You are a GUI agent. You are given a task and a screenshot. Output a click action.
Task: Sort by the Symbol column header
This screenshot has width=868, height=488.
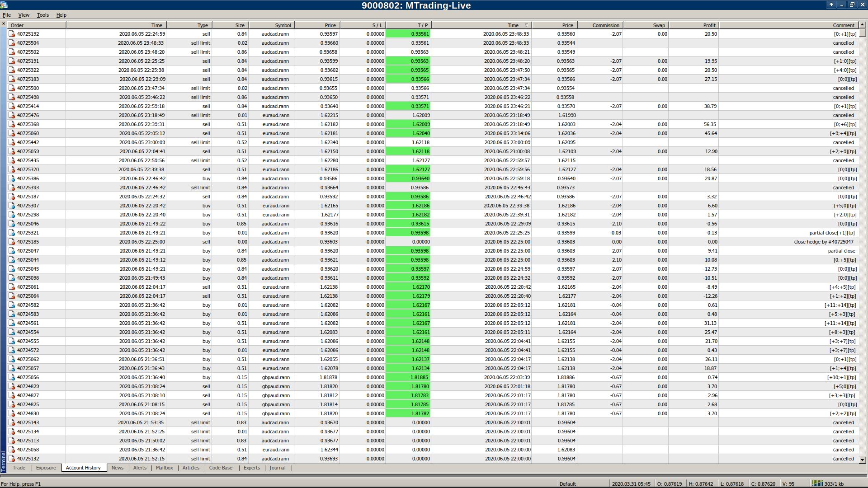tap(283, 25)
